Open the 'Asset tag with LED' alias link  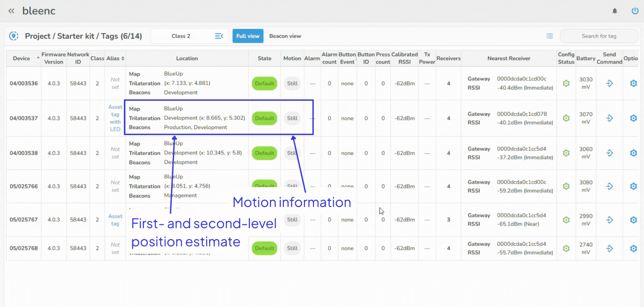115,118
